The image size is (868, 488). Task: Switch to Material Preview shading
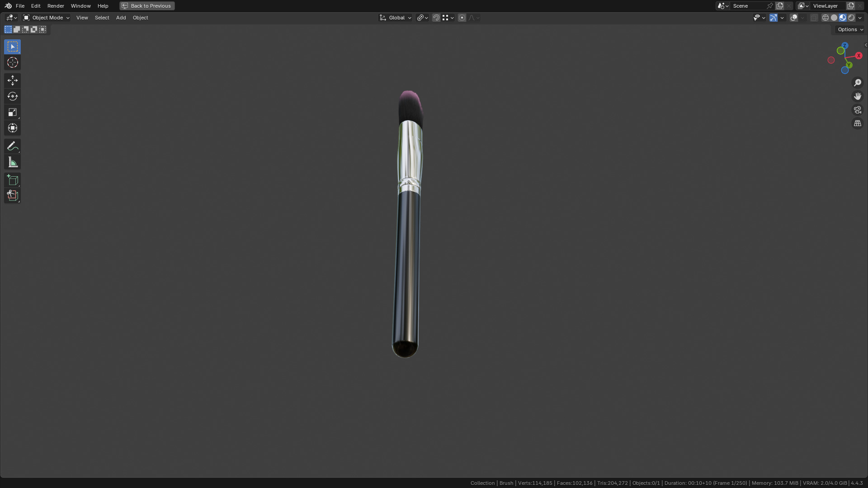point(843,18)
